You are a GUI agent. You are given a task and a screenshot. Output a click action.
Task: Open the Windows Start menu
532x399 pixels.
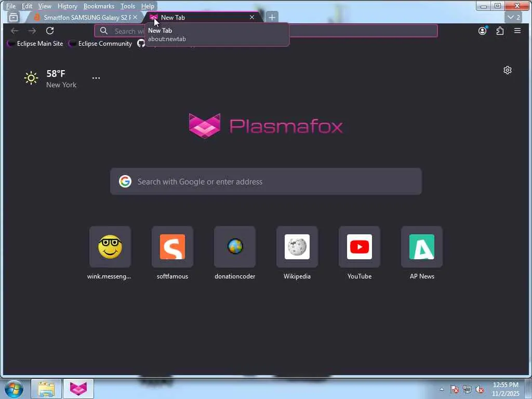click(x=14, y=389)
